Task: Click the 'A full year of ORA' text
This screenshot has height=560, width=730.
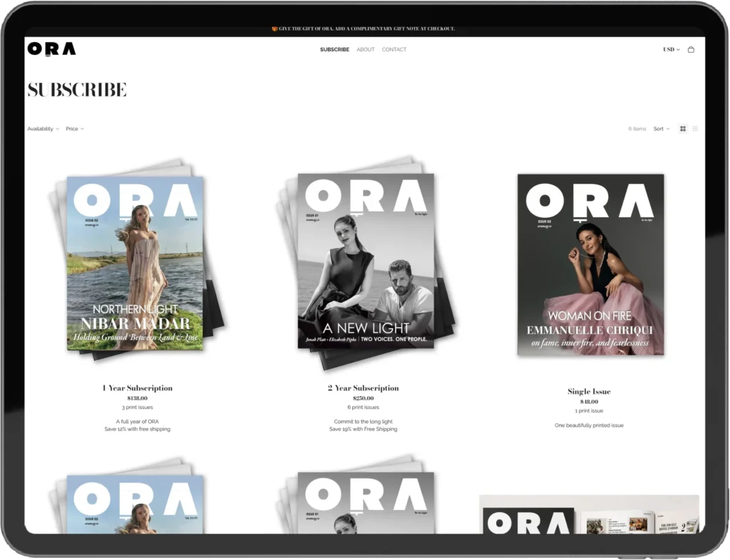Action: (x=138, y=422)
